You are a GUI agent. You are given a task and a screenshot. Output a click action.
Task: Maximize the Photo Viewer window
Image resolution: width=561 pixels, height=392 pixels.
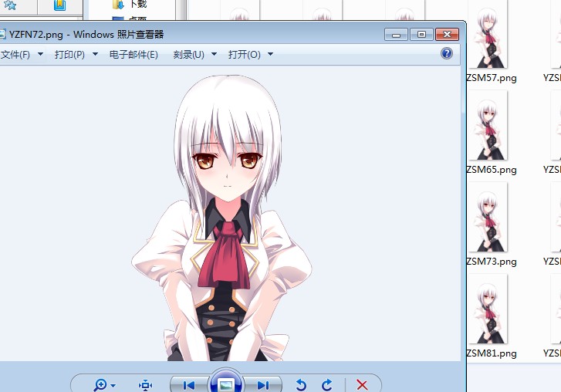(421, 34)
